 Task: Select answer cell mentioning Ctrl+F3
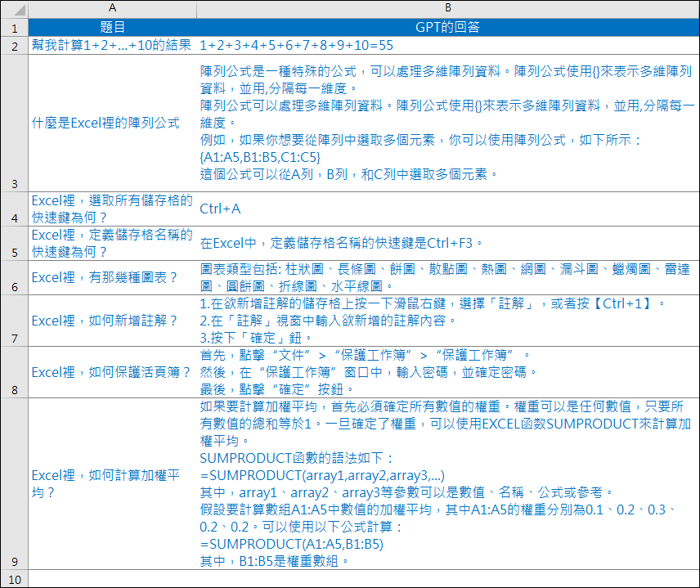(x=448, y=244)
